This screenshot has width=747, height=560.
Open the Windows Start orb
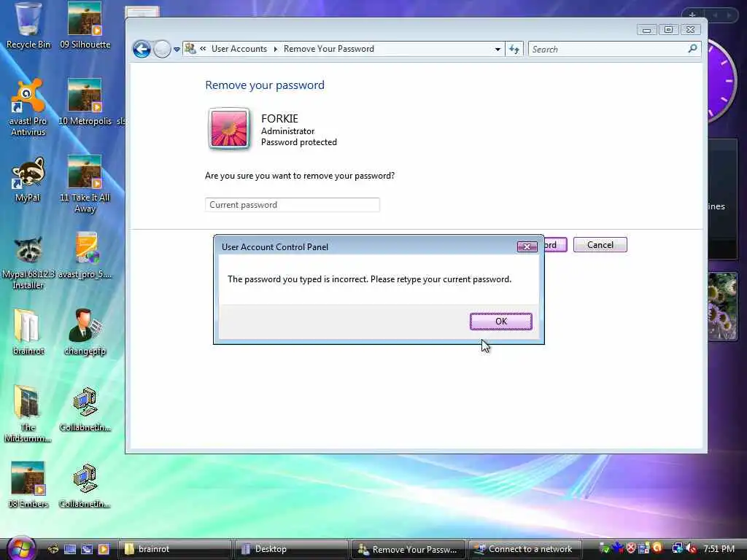point(20,548)
